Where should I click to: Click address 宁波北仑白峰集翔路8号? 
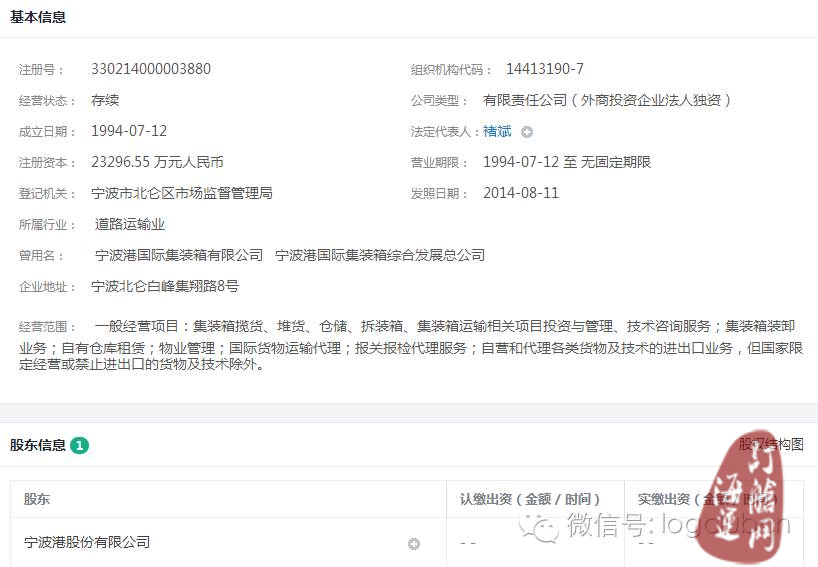tap(165, 286)
